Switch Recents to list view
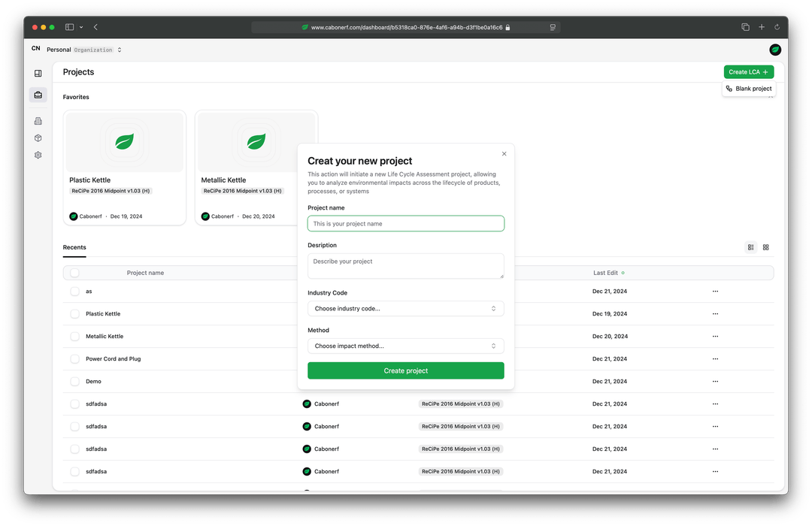 click(751, 247)
